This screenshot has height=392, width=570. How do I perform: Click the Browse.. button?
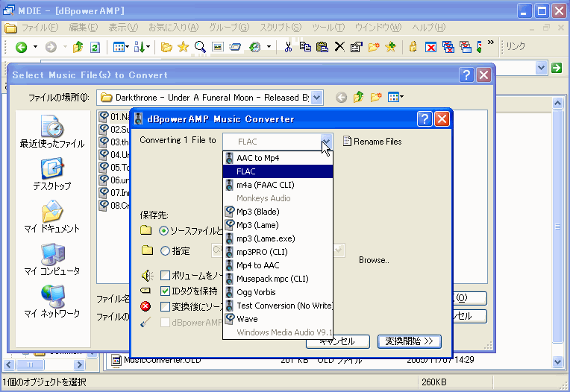point(374,260)
